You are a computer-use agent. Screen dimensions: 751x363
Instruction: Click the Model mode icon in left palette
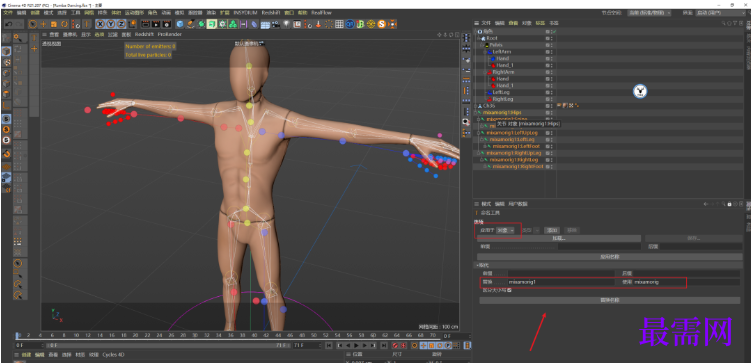[x=6, y=51]
